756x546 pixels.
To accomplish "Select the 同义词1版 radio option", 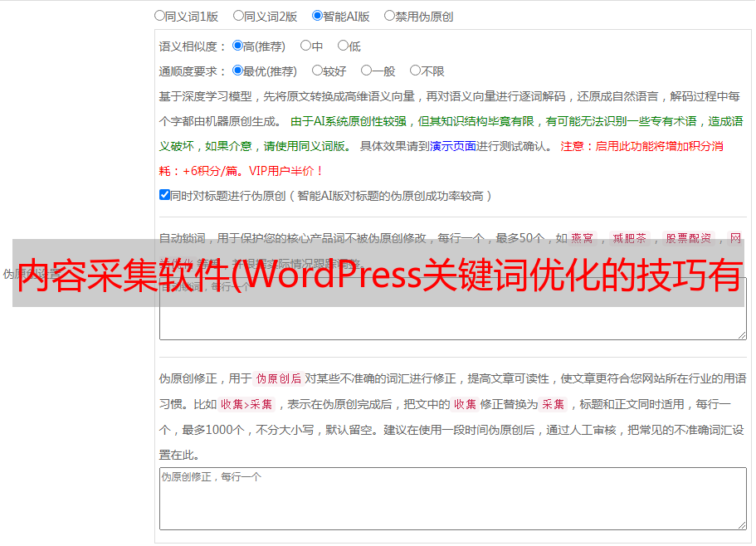I will [159, 15].
